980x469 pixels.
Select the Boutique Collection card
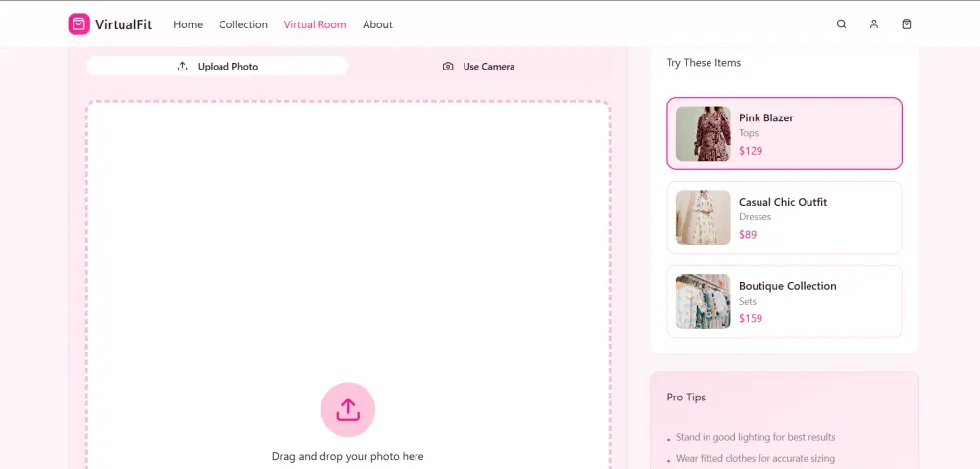pyautogui.click(x=784, y=302)
